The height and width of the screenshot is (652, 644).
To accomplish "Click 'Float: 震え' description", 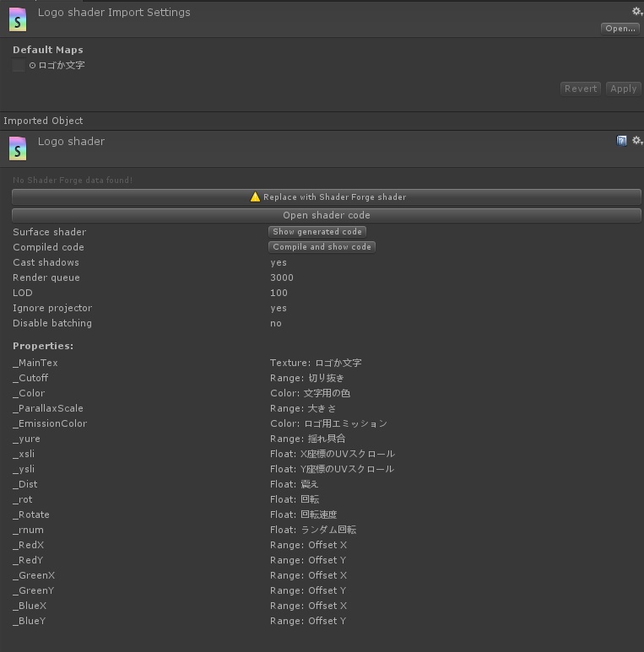I will tap(294, 484).
